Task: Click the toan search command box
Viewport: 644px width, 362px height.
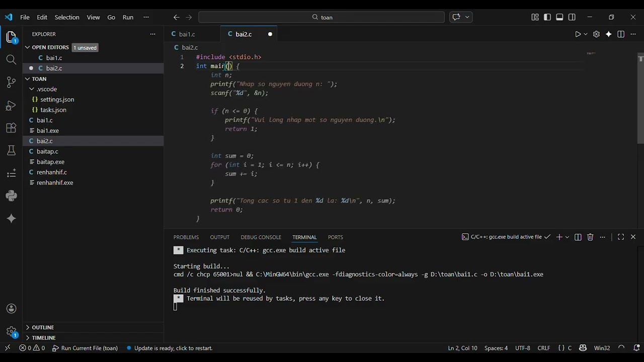Action: 321,17
